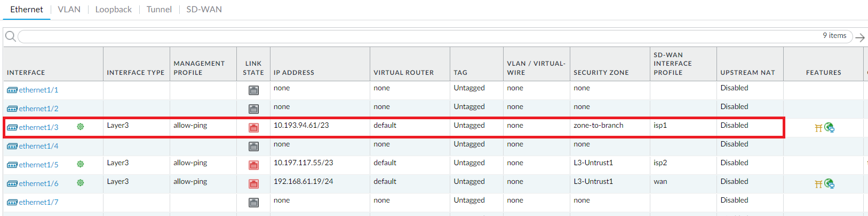
Task: Open the ethernet1/6 interface link
Action: tap(38, 183)
